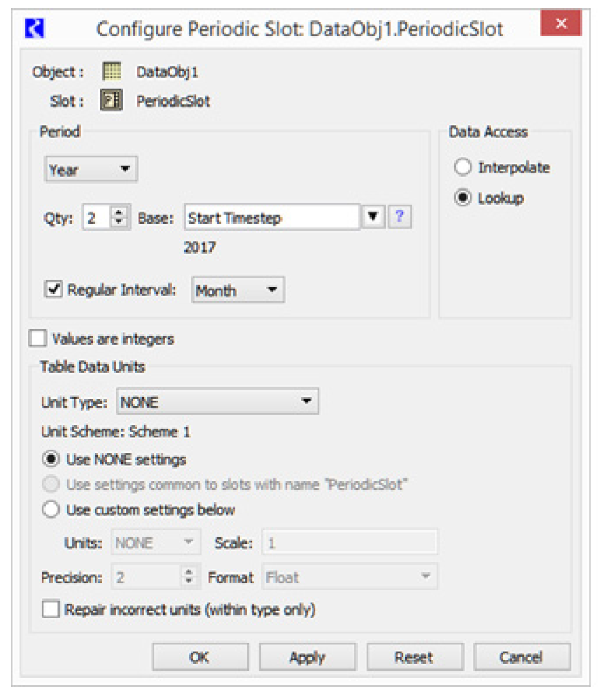Viewport: 598px width, 700px height.
Task: Click the Qty spinner arrows
Action: tap(119, 217)
